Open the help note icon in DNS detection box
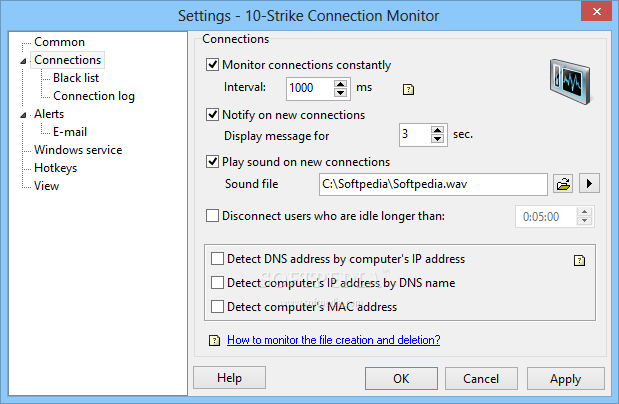Image resolution: width=619 pixels, height=404 pixels. (580, 260)
